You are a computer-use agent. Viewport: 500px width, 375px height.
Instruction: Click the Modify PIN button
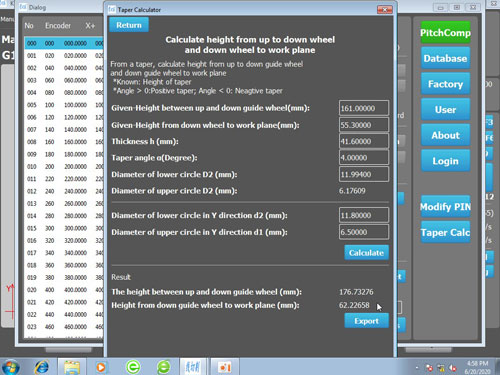(x=445, y=207)
